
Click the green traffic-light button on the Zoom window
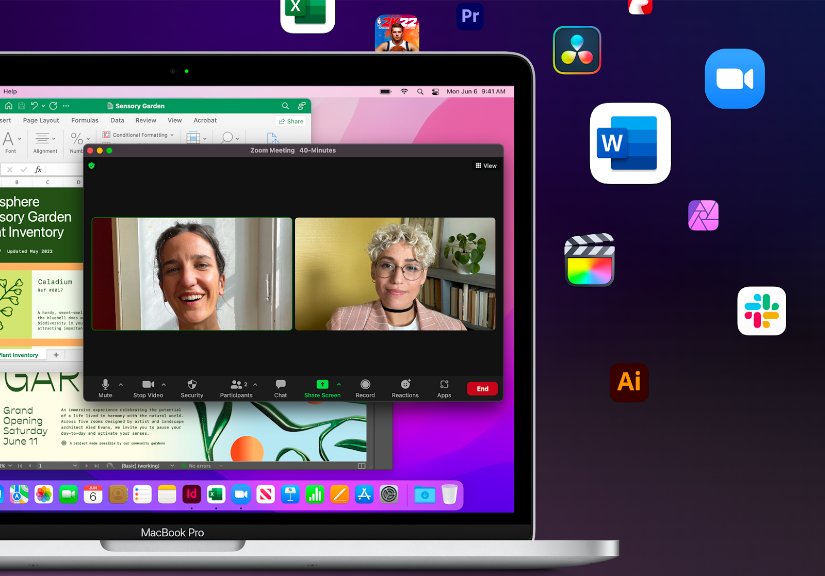click(x=109, y=150)
